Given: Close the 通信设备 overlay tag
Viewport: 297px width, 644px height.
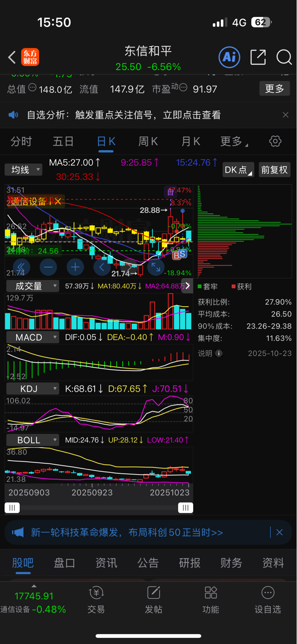Looking at the screenshot, I should (x=58, y=201).
